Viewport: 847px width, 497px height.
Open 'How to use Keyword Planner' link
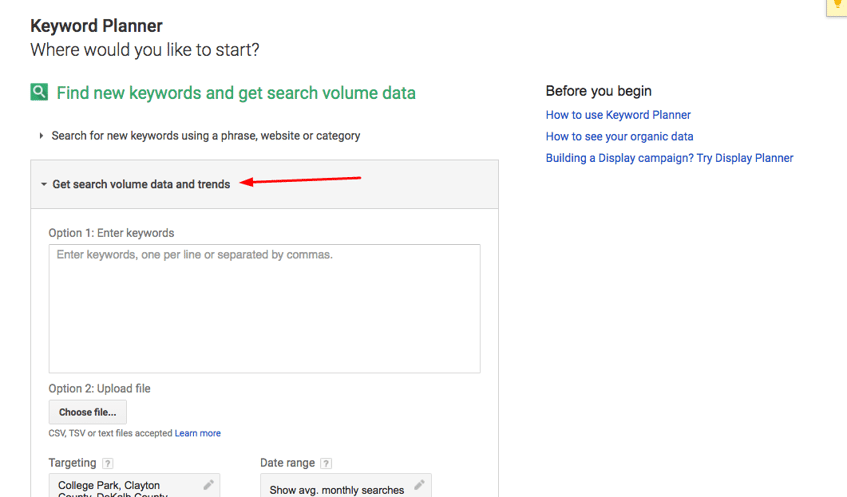point(618,115)
